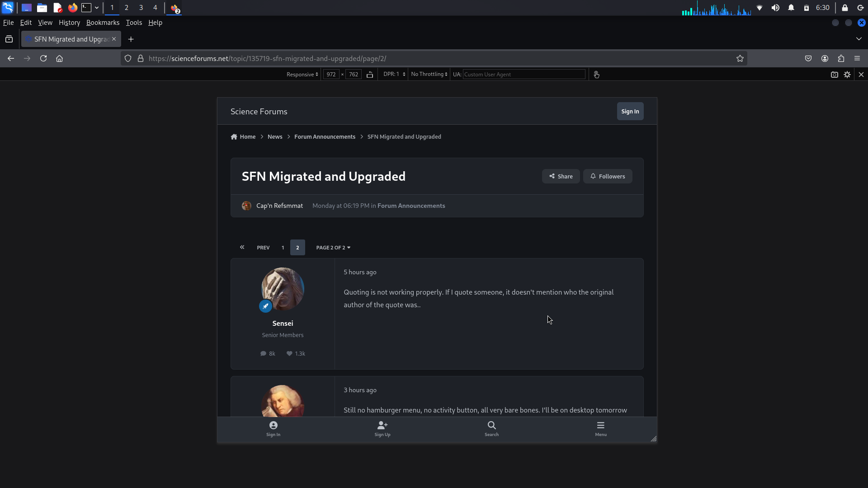Image resolution: width=868 pixels, height=488 pixels.
Task: Jump to first page double-arrow icon
Action: 242,247
